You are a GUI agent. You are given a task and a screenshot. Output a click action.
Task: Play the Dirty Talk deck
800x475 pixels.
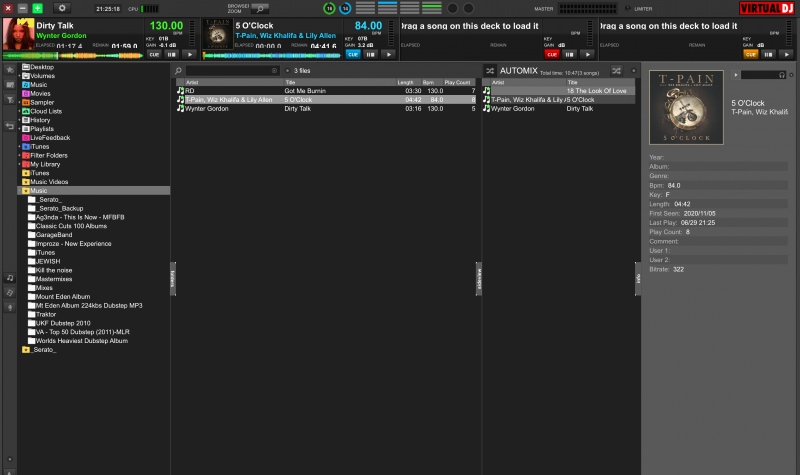[189, 54]
